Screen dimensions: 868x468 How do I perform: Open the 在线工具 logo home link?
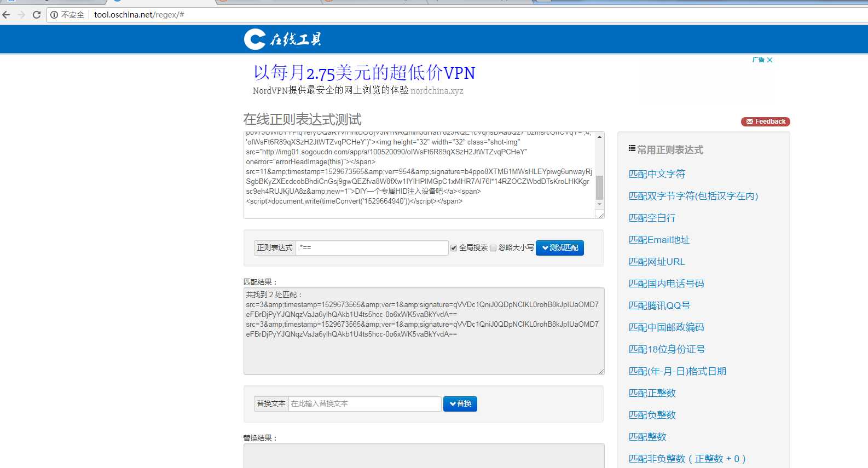(x=282, y=39)
